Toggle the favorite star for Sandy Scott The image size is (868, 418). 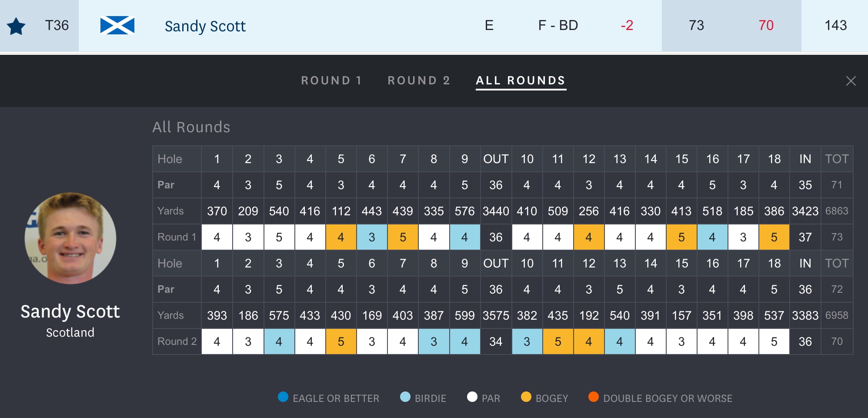[17, 26]
